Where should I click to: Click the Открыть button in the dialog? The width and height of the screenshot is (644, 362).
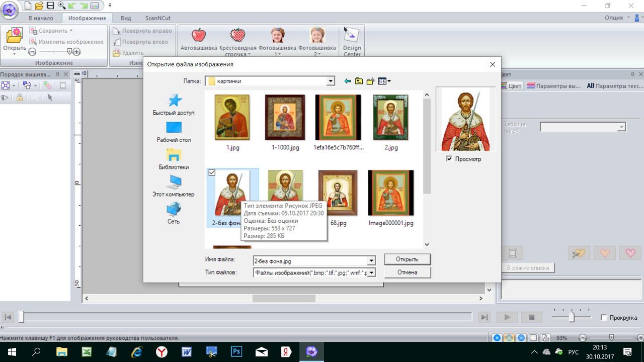[x=407, y=259]
